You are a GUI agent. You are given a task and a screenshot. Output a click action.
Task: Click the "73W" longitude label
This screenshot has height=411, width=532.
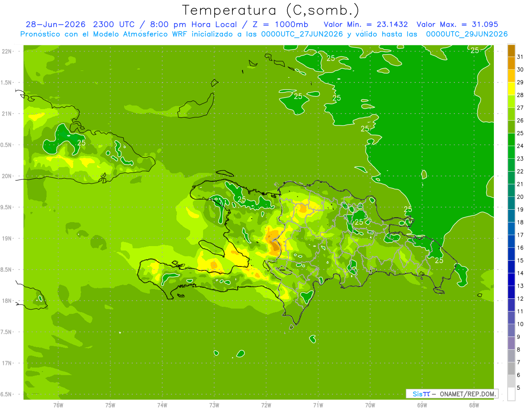(214, 405)
